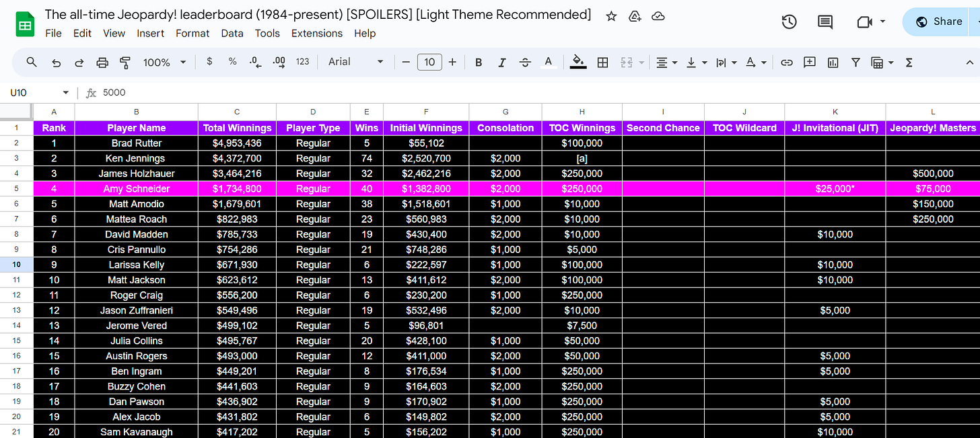The width and height of the screenshot is (980, 438).
Task: Format as percent
Action: coord(232,61)
